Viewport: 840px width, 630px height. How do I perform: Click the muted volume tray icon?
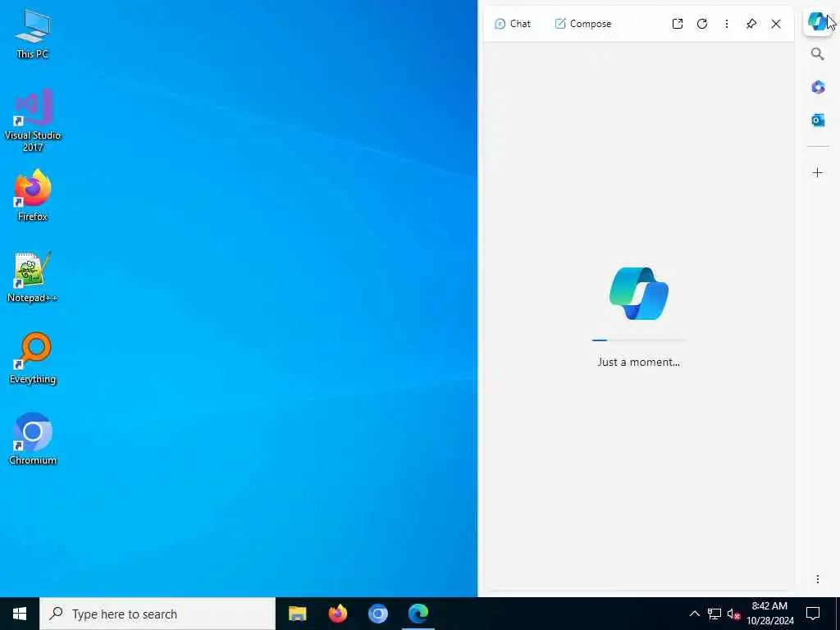(x=733, y=614)
